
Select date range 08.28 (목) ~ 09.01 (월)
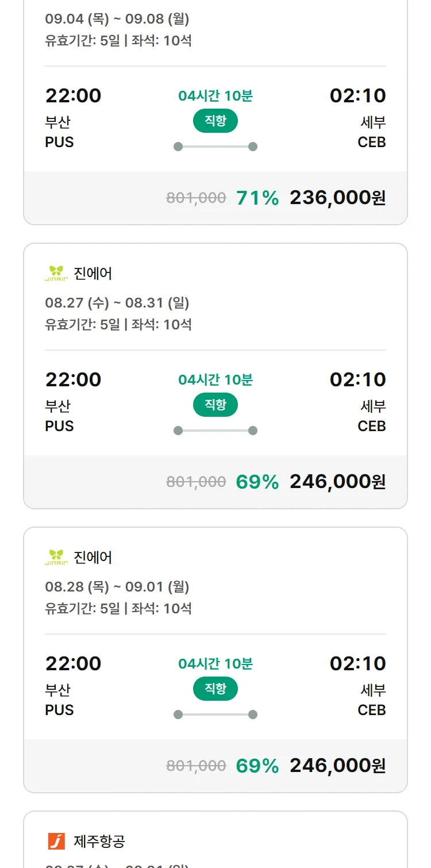[x=117, y=586]
